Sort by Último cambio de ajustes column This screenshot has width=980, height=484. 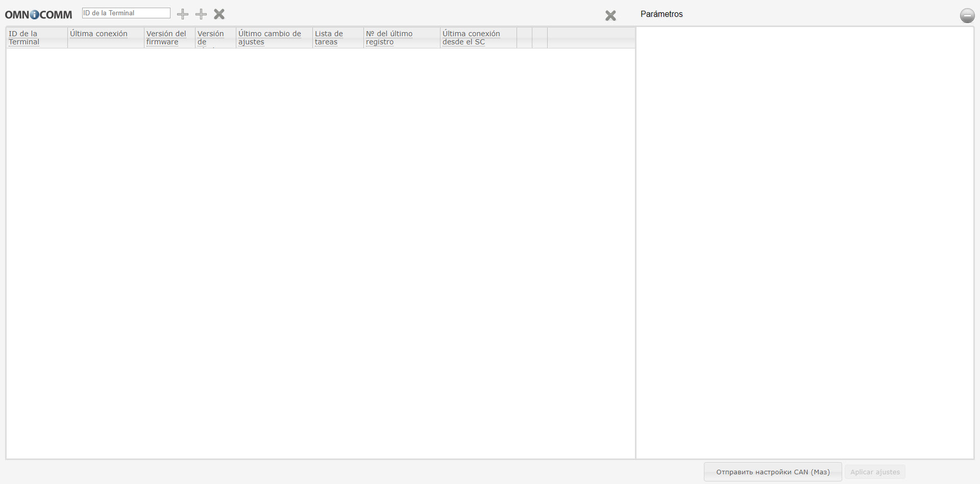tap(269, 38)
